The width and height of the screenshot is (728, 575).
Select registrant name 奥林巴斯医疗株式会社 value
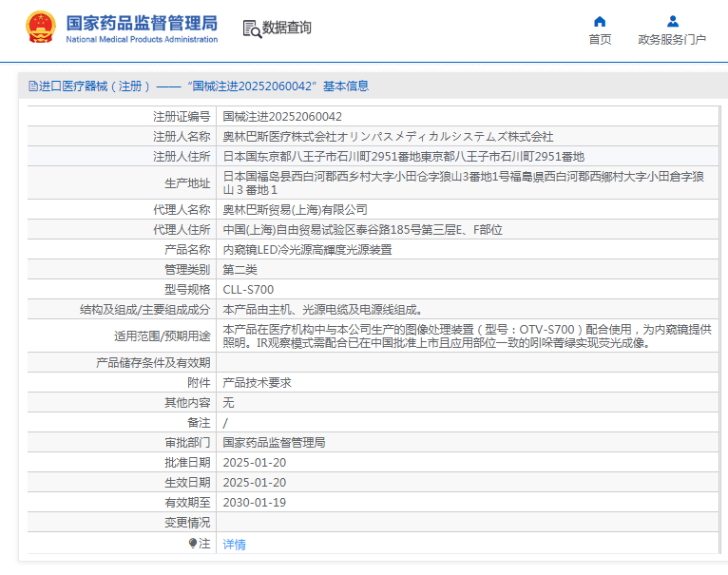tap(388, 137)
